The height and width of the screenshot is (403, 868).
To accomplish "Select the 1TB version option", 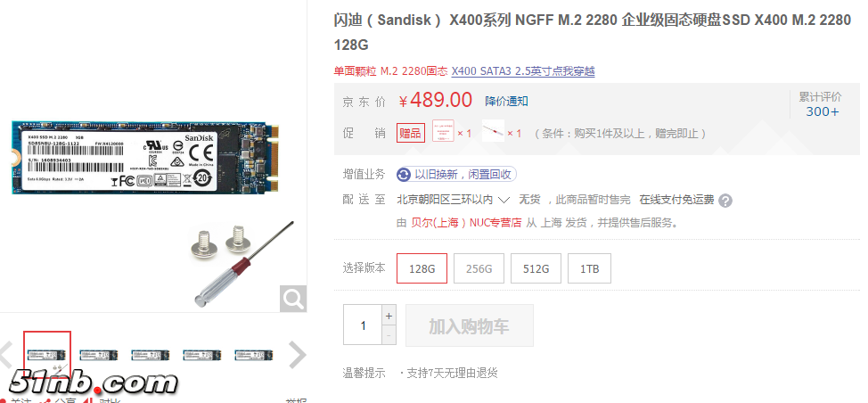I will pos(590,268).
